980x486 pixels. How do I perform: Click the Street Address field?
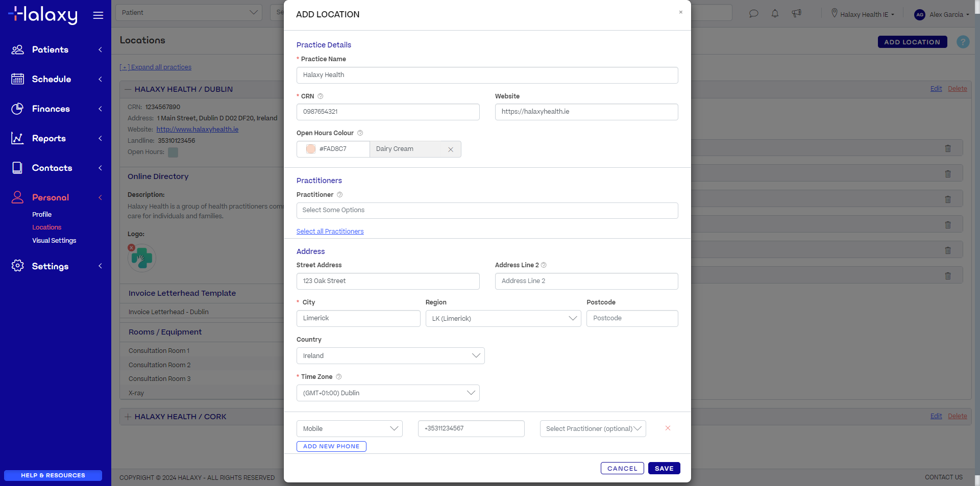point(388,282)
